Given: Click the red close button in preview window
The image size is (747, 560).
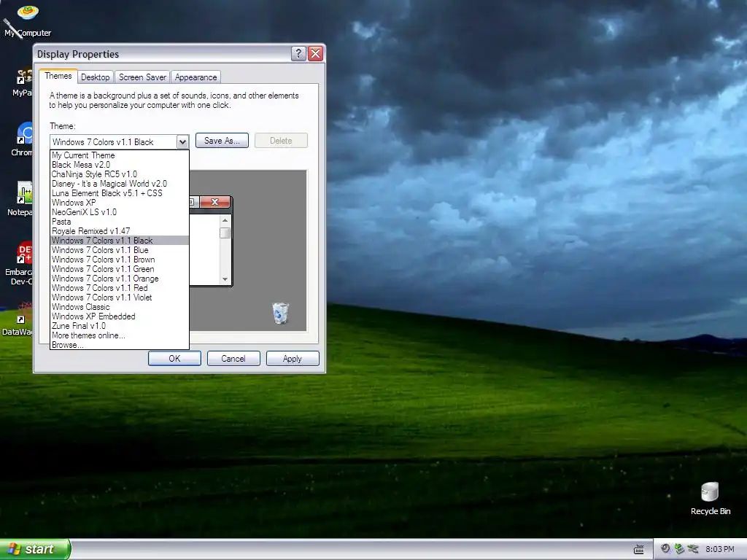Looking at the screenshot, I should [x=215, y=202].
